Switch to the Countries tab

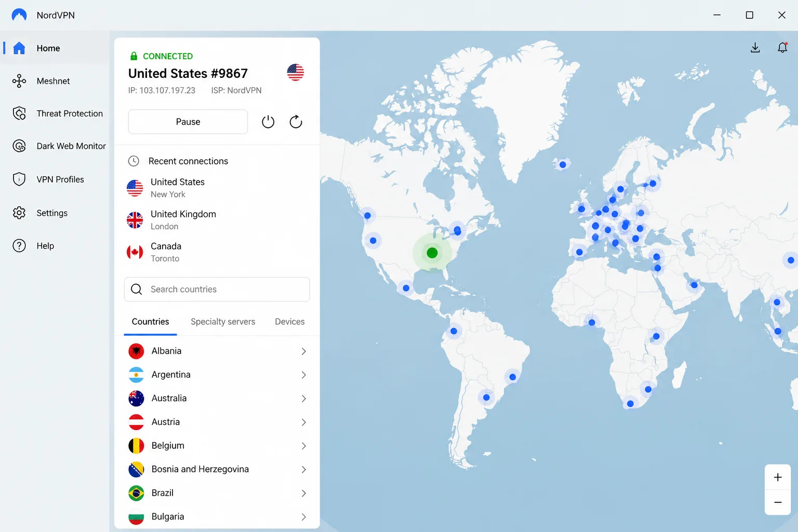[x=151, y=322]
